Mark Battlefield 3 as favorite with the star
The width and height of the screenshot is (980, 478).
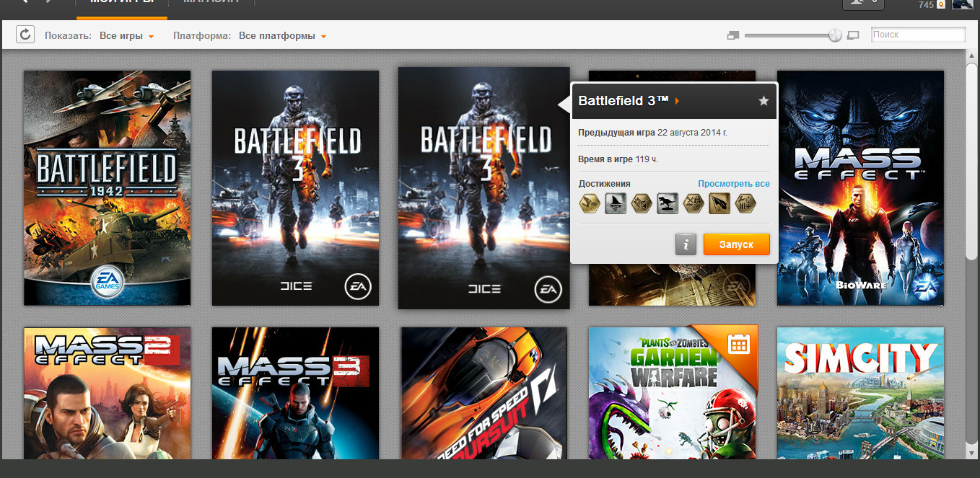coord(764,101)
